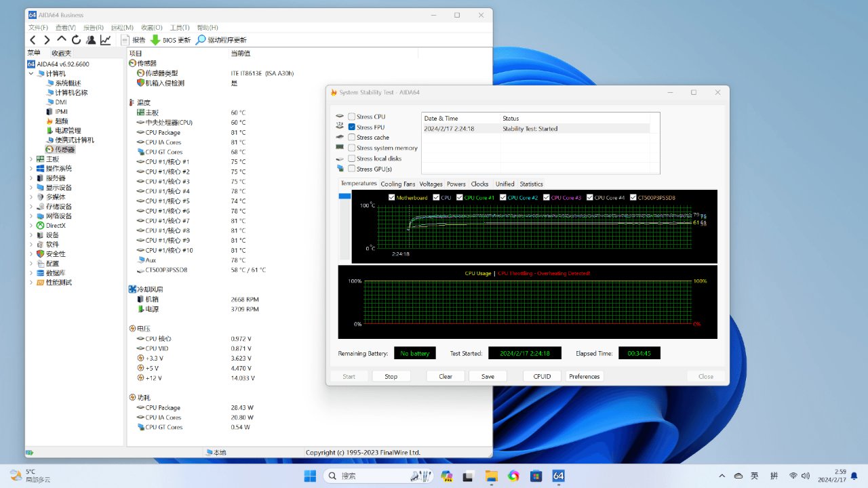Screen dimensions: 868x488
Task: Click the green BIOS update arrow icon
Action: tap(155, 40)
